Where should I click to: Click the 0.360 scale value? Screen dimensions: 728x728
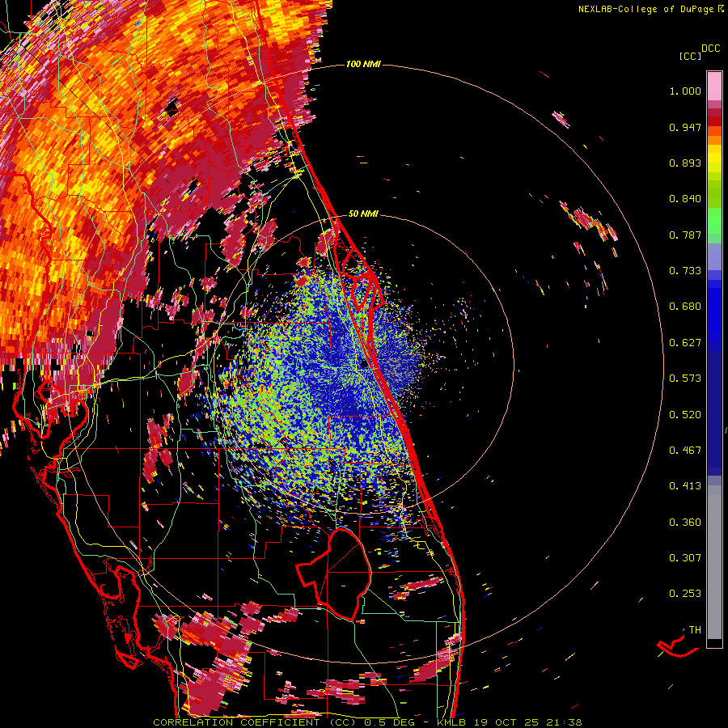tap(685, 522)
